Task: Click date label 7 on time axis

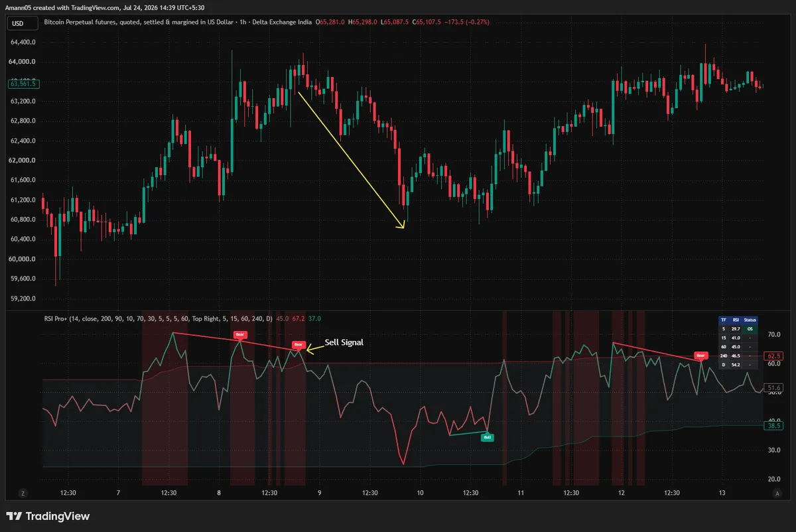Action: [118, 493]
